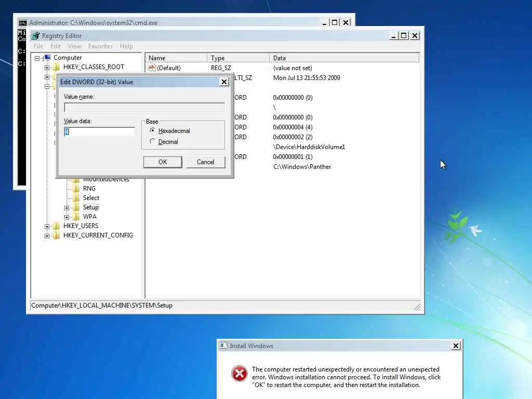This screenshot has height=399, width=532.
Task: Click the REG_SZ type cell
Action: coord(221,68)
